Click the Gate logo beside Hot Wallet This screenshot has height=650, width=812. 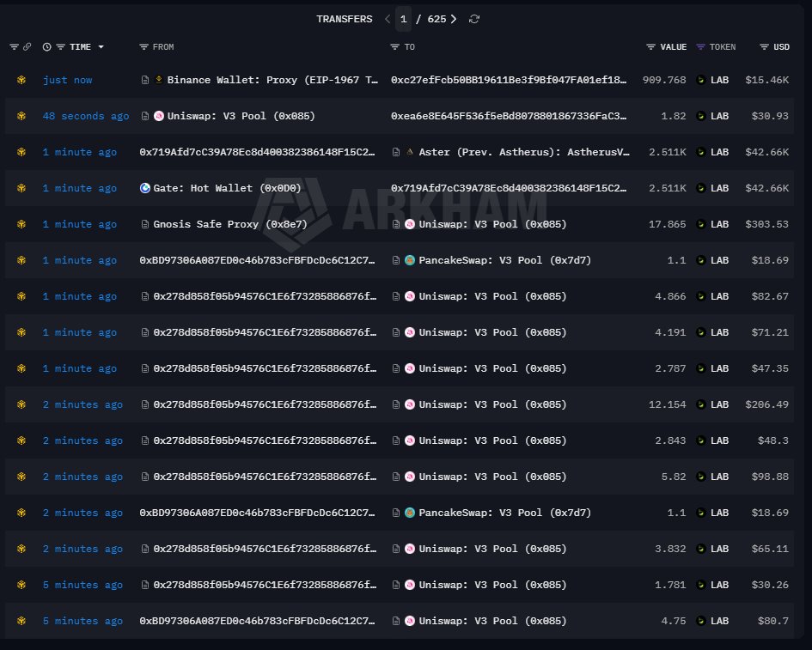tap(145, 188)
